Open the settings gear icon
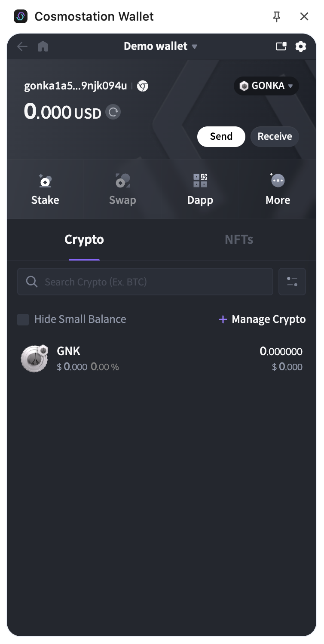Viewport: 324px width, 644px height. [x=301, y=46]
